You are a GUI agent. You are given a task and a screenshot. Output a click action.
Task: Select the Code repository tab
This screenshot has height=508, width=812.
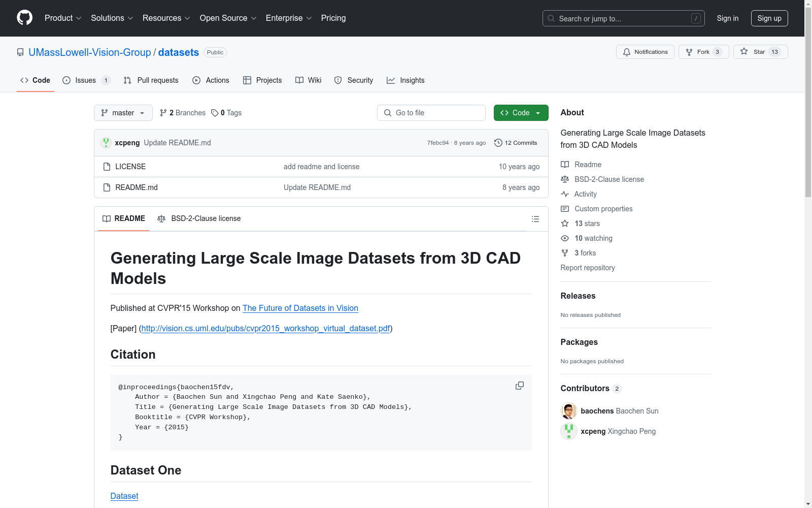(36, 80)
